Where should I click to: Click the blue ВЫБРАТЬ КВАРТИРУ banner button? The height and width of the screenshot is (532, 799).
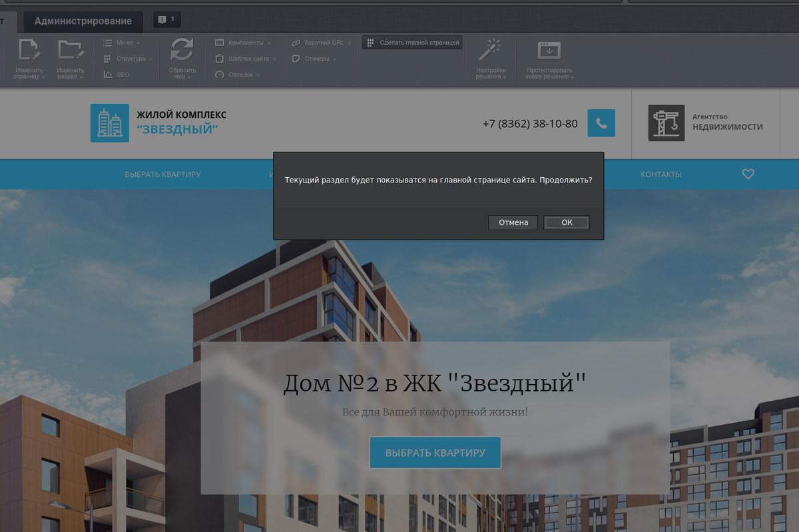[435, 453]
